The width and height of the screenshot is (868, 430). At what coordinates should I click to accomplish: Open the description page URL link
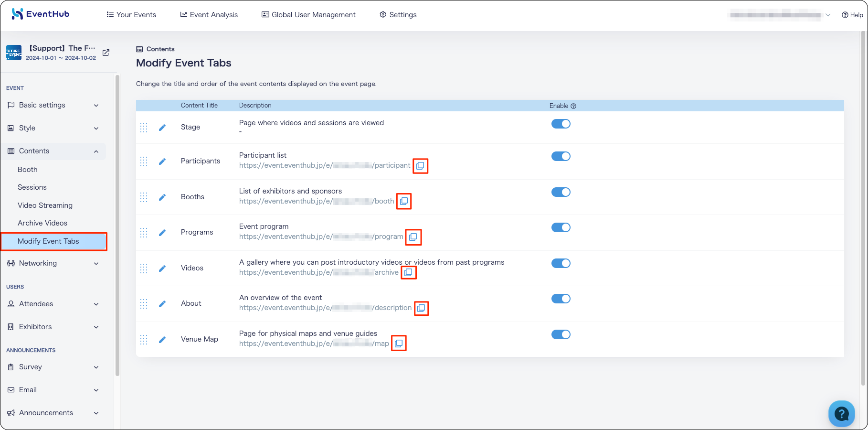tap(325, 308)
